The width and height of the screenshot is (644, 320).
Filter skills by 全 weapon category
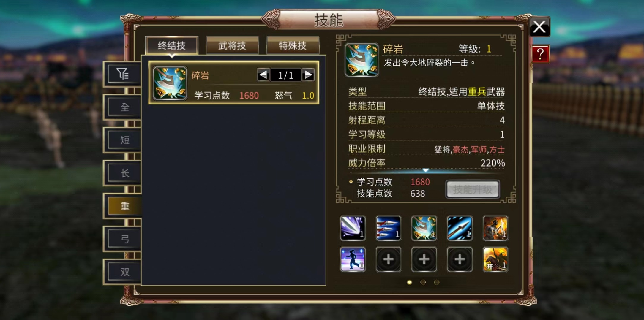124,107
